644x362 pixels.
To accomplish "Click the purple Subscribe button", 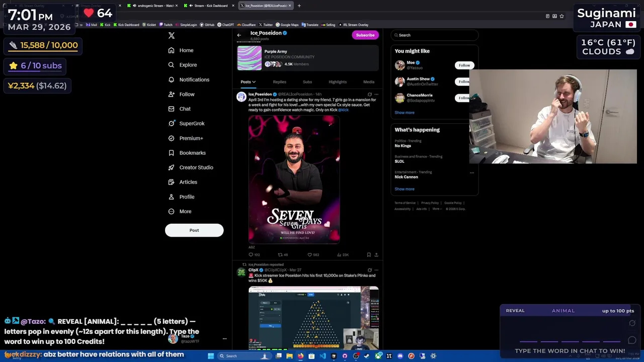I will coord(365,35).
